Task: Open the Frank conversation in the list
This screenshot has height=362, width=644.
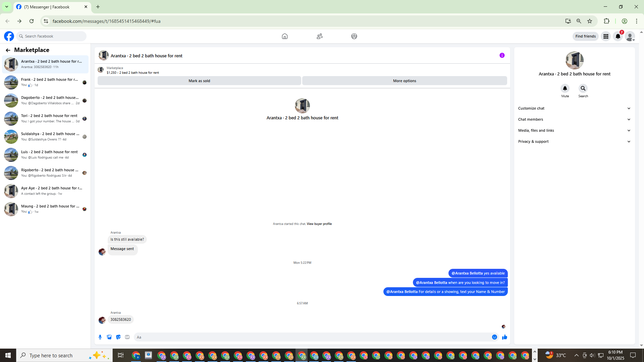Action: coord(45,82)
